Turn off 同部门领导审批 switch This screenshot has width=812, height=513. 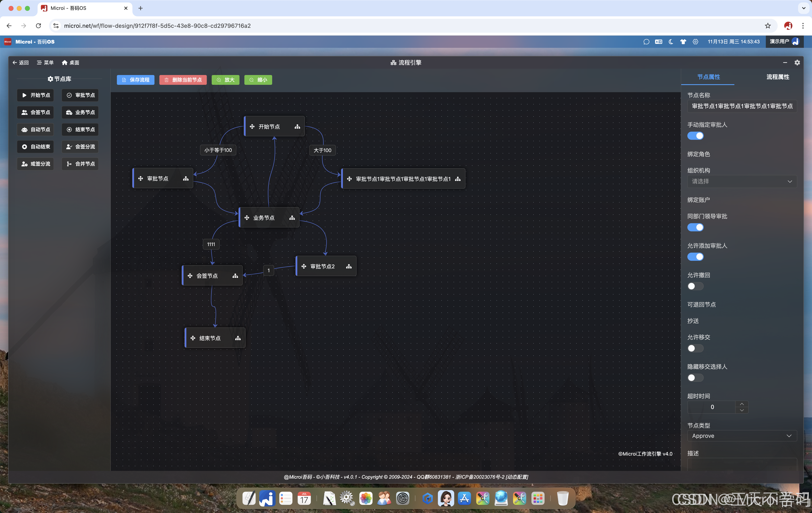[695, 228]
